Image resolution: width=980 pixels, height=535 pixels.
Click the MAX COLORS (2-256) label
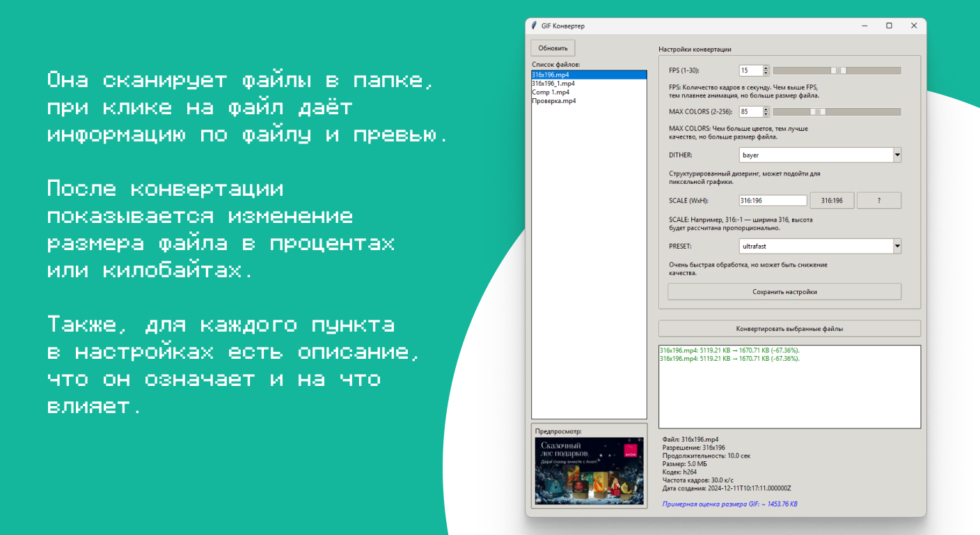point(700,111)
